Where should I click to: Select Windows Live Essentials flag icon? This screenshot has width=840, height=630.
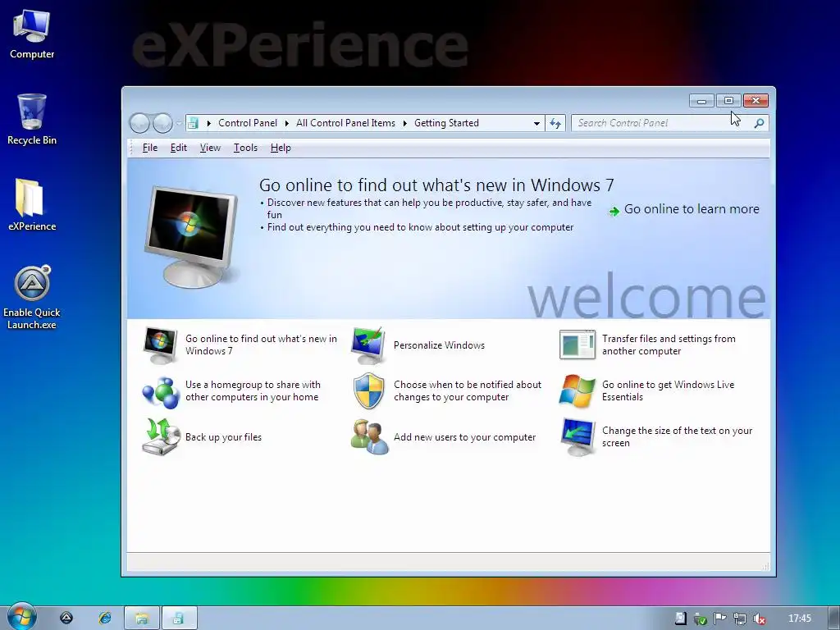click(x=577, y=391)
